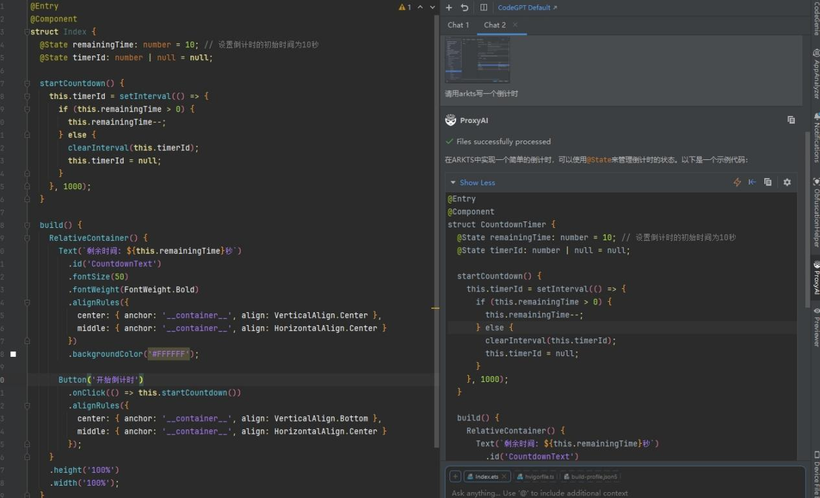This screenshot has width=820, height=498.
Task: Add suggested build-profile.json5 context chip
Action: 590,477
